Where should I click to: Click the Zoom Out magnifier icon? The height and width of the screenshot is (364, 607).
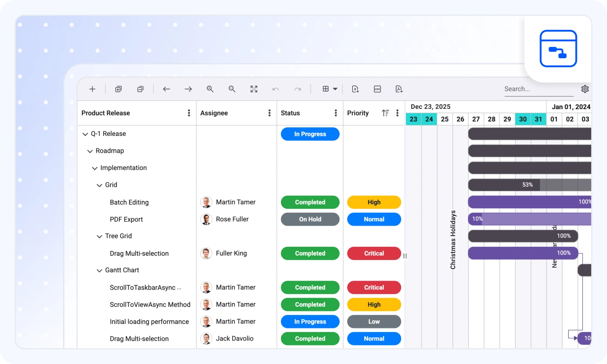pyautogui.click(x=232, y=89)
